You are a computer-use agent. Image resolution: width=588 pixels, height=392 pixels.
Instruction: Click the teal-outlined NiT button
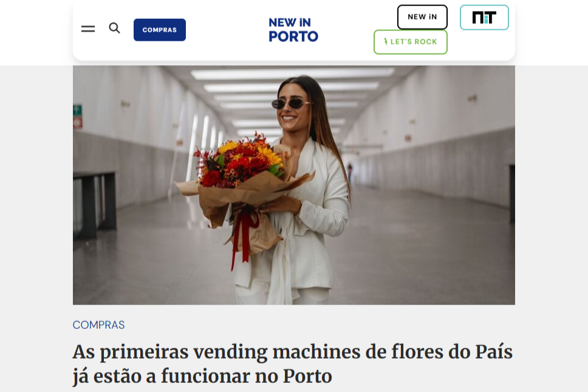tap(484, 17)
